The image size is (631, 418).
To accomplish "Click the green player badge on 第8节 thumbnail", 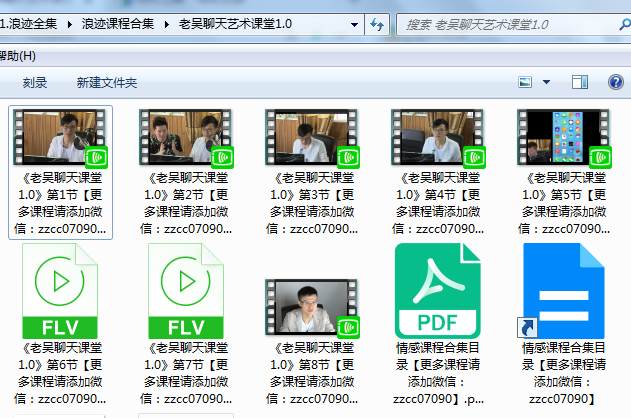I will (348, 327).
